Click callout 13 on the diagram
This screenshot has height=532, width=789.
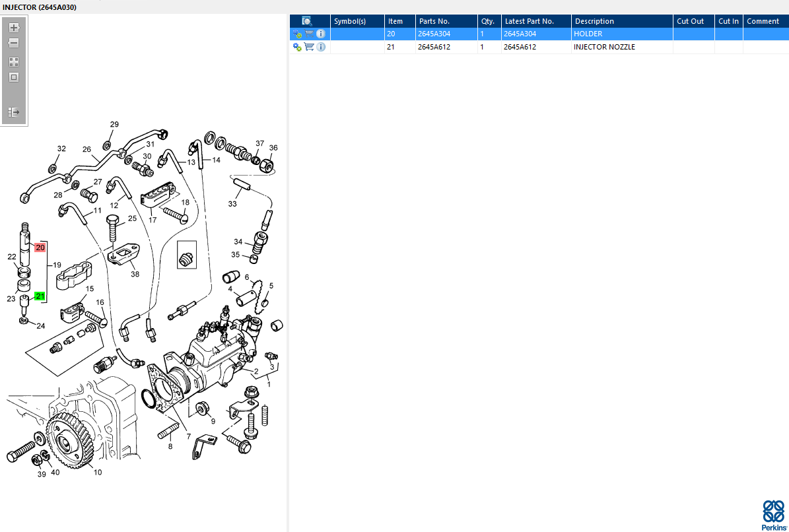pos(191,162)
